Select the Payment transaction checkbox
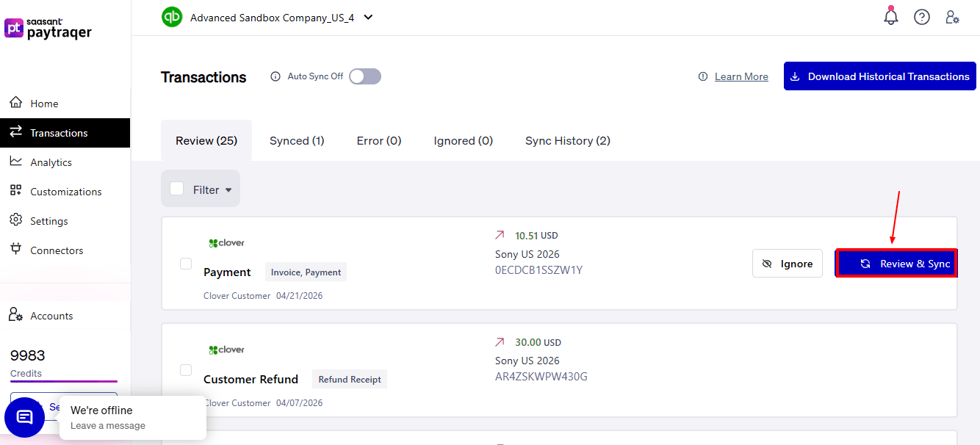Viewport: 980px width, 445px height. (186, 264)
